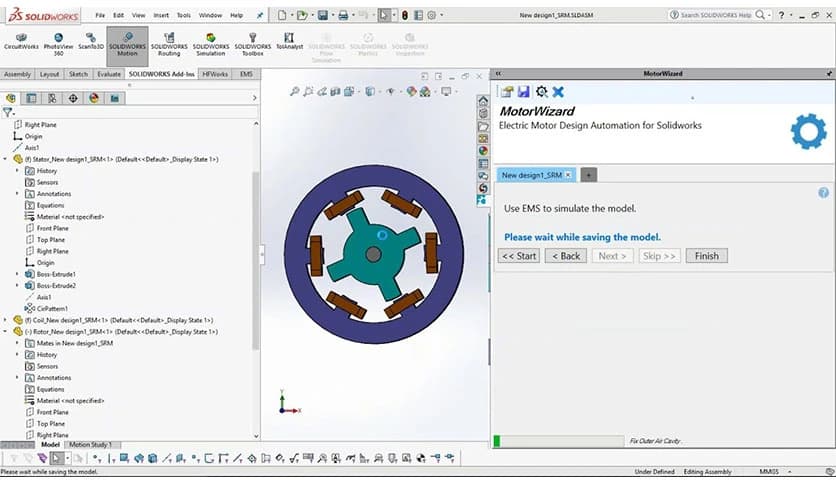Open the PropertyManager tab
The width and height of the screenshot is (836, 484).
[31, 98]
